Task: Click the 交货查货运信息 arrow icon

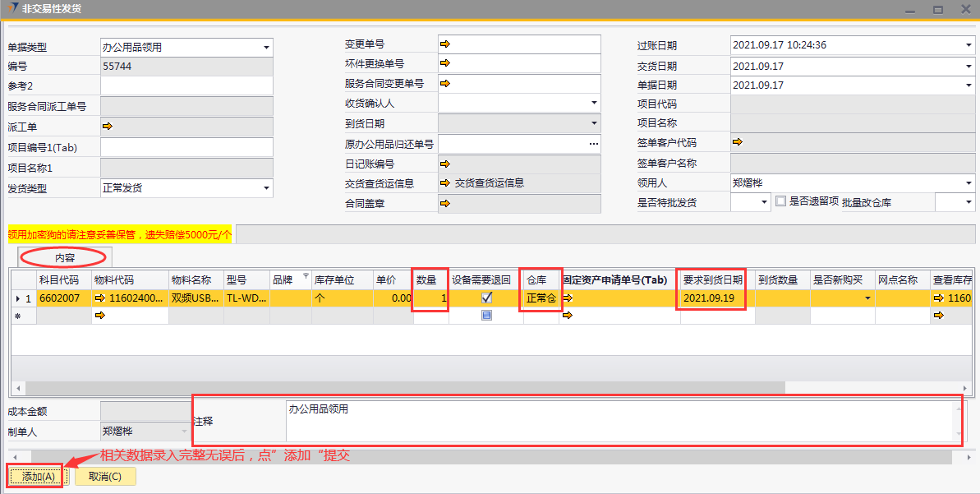Action: (x=444, y=183)
